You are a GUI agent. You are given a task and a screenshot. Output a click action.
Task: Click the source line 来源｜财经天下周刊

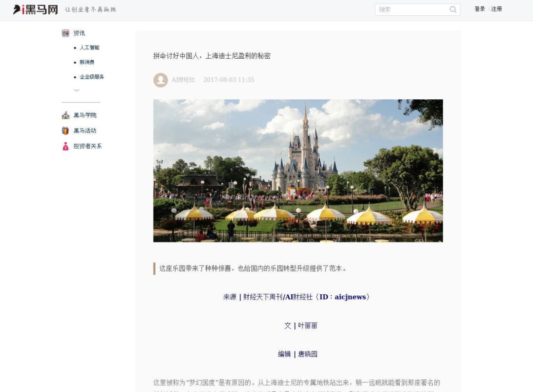(x=296, y=297)
